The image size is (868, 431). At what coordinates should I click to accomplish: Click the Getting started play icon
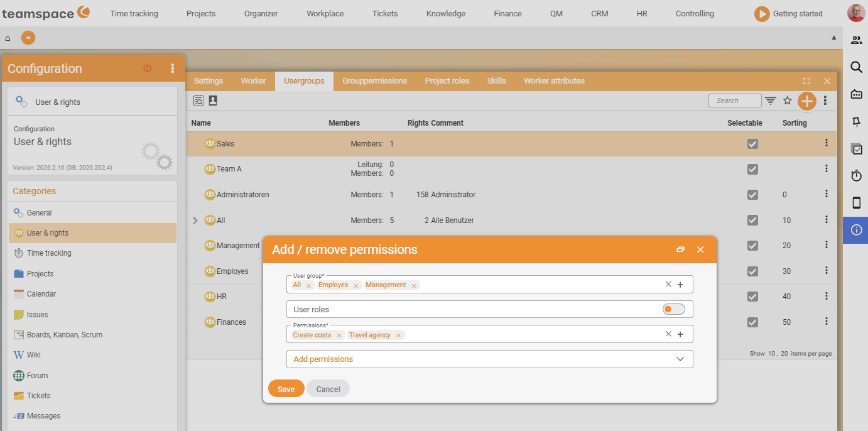(x=762, y=14)
